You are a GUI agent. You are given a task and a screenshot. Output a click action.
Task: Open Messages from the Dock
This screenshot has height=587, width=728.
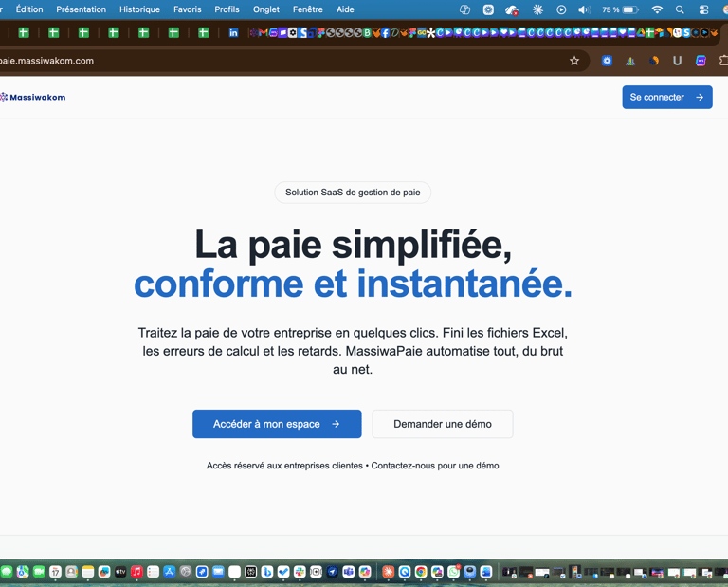pos(7,572)
